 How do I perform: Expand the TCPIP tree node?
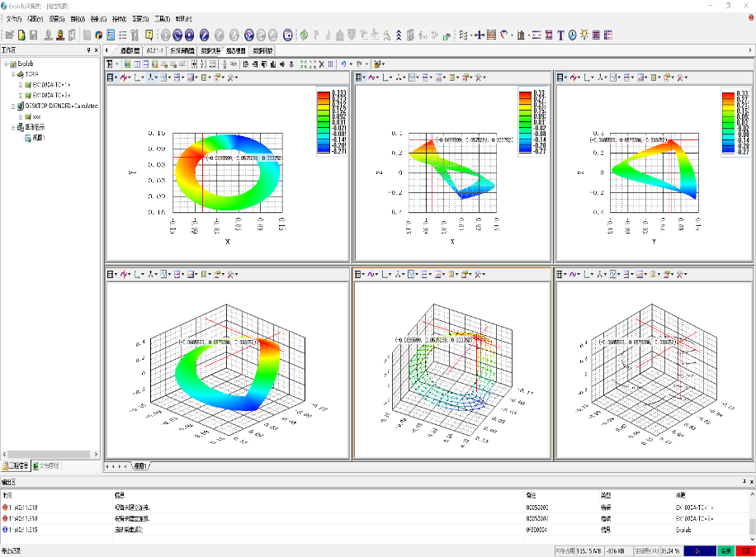coord(13,73)
